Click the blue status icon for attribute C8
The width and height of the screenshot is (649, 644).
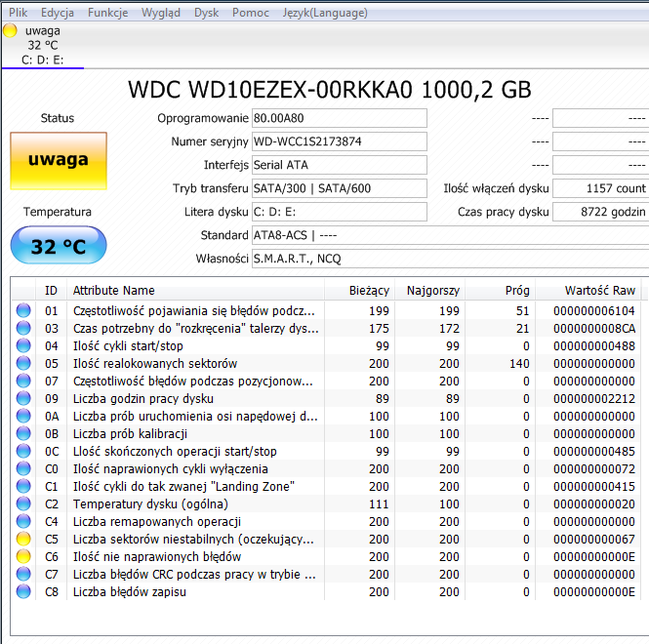pos(23,592)
